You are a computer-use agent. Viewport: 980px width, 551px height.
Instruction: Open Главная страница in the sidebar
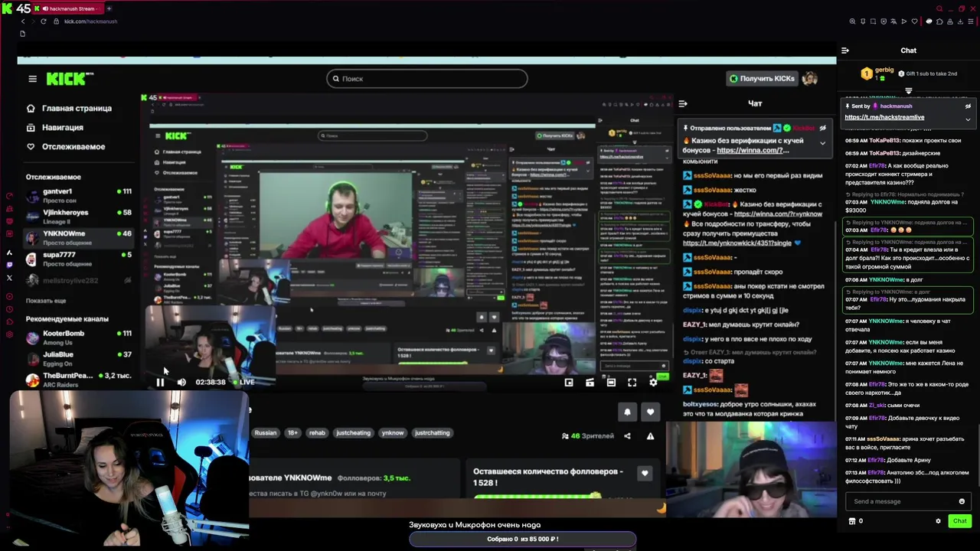pyautogui.click(x=77, y=109)
